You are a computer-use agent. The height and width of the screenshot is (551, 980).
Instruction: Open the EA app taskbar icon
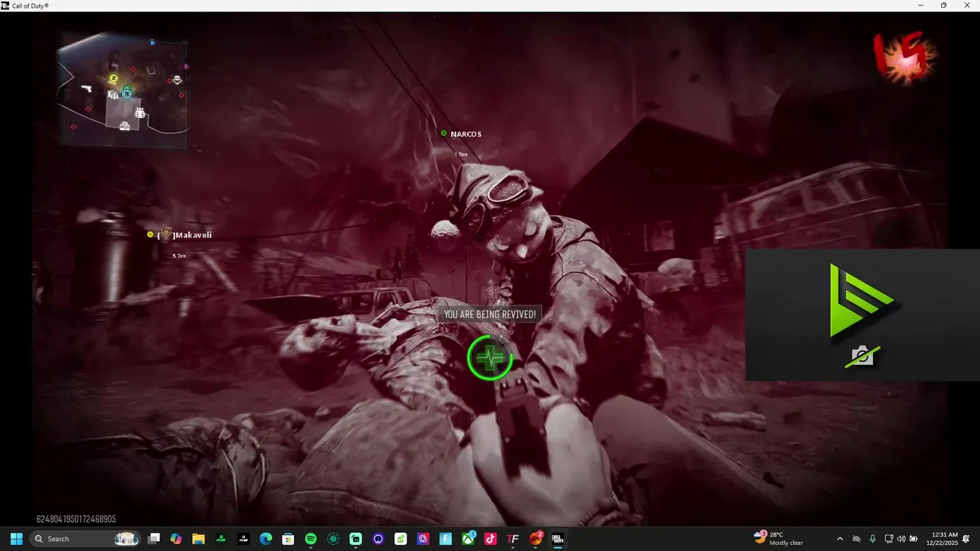click(x=535, y=539)
